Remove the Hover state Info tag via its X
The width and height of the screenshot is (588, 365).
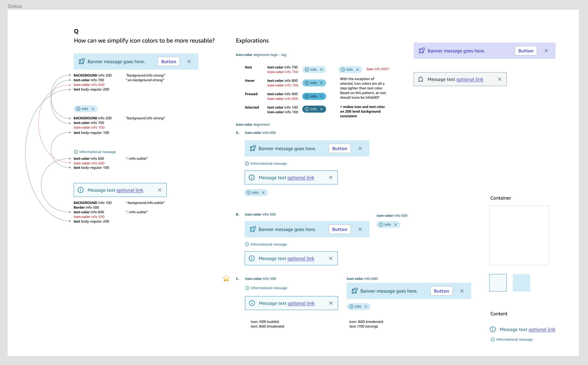(321, 83)
